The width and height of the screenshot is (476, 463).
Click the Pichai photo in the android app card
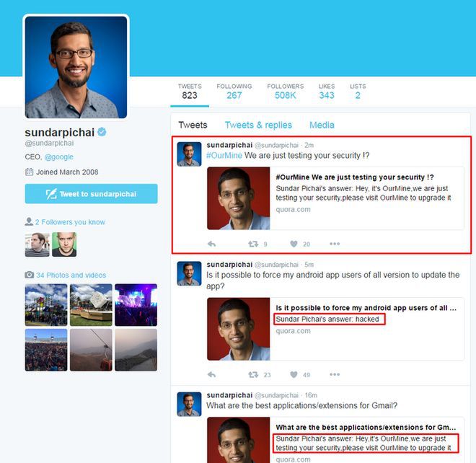[x=238, y=329]
